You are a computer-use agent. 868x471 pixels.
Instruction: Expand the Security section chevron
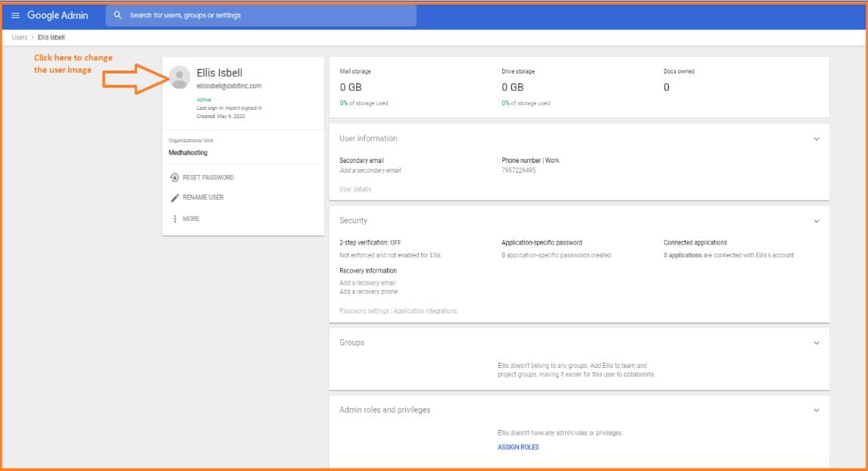816,221
